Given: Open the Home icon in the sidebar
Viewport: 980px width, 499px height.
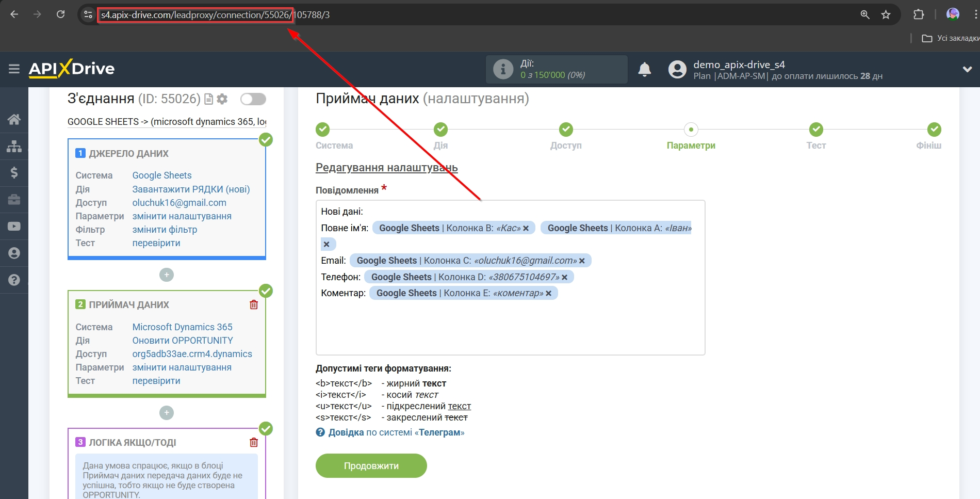Looking at the screenshot, I should [x=14, y=119].
